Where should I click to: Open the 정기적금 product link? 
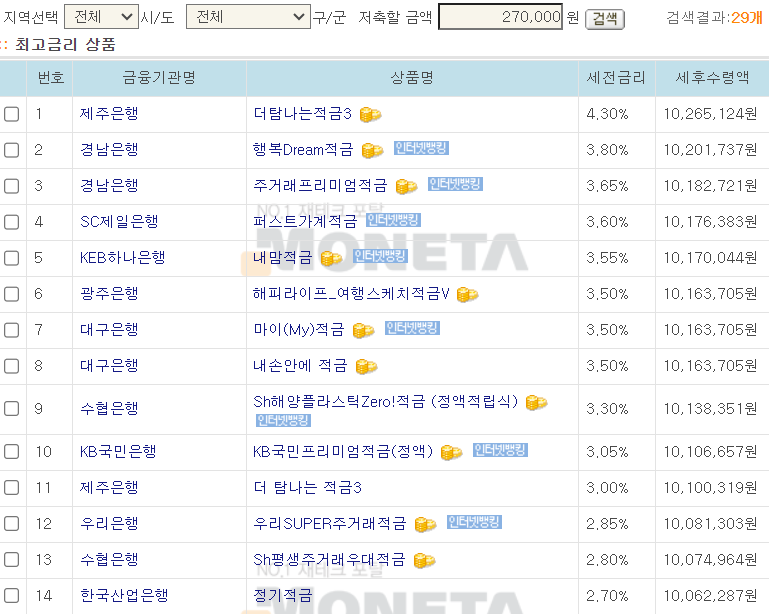(282, 595)
